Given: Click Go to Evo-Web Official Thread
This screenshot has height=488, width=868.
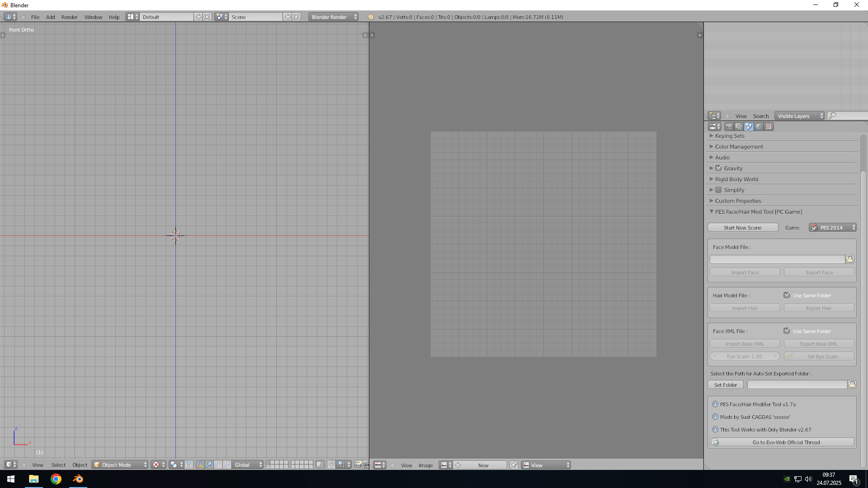Looking at the screenshot, I should pos(786,442).
